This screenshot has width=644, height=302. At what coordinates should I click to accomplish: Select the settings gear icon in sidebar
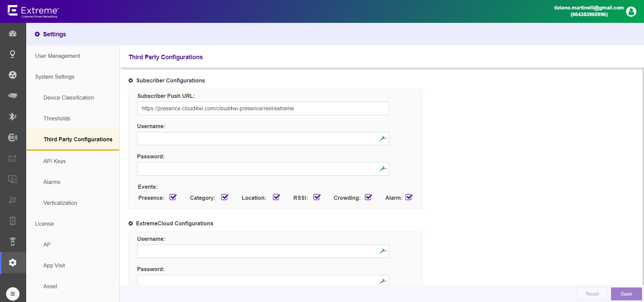pos(13,263)
